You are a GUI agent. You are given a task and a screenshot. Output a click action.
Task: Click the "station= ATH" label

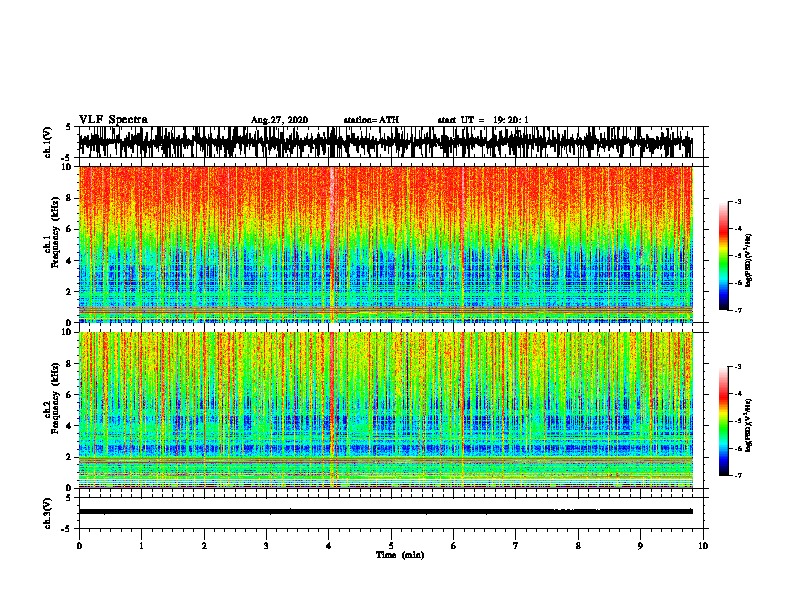(x=371, y=120)
